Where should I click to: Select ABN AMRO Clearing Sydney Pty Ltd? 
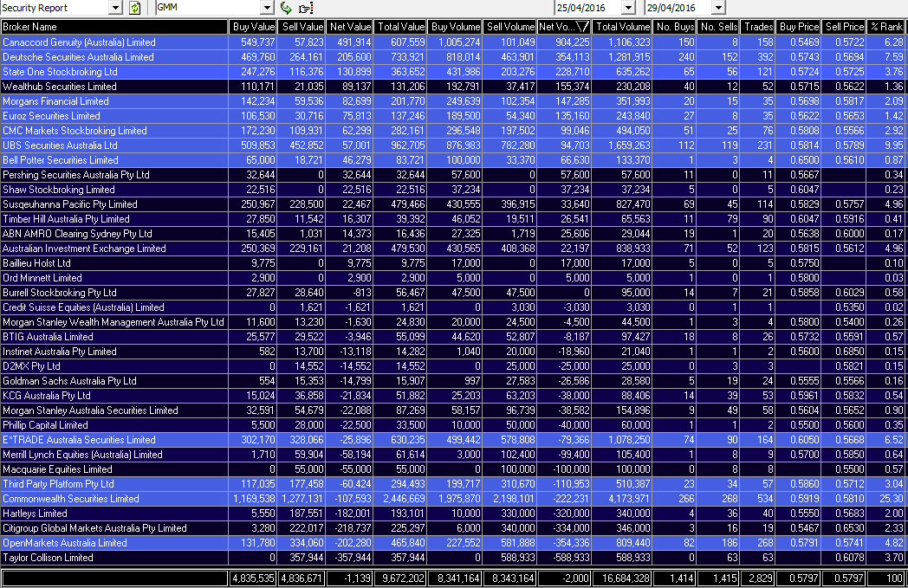click(x=77, y=234)
